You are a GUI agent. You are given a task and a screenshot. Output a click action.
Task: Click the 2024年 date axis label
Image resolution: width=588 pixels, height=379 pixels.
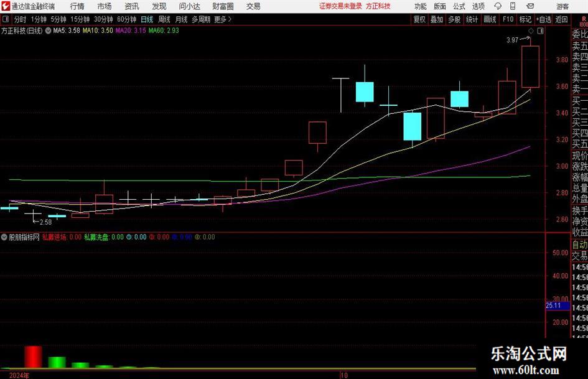[x=19, y=375]
